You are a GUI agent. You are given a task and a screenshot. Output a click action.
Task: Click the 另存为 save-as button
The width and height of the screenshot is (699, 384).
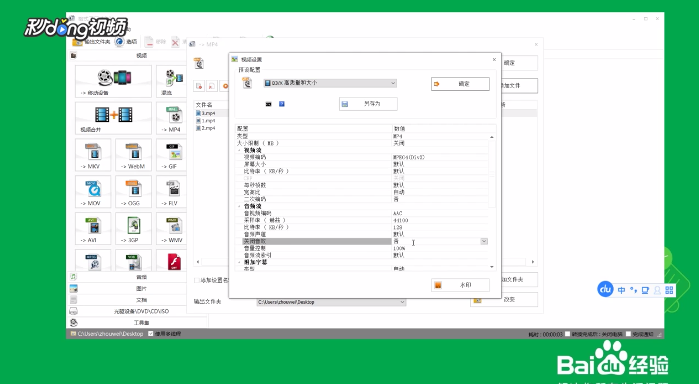point(368,104)
